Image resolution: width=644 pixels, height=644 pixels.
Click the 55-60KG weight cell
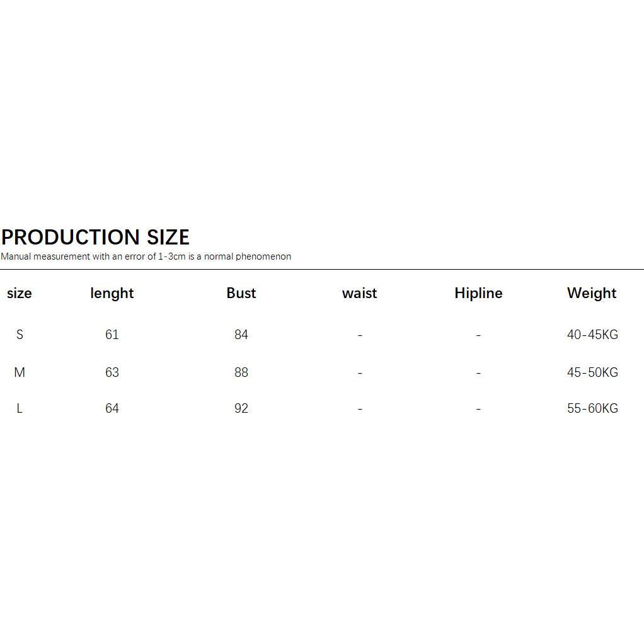592,408
